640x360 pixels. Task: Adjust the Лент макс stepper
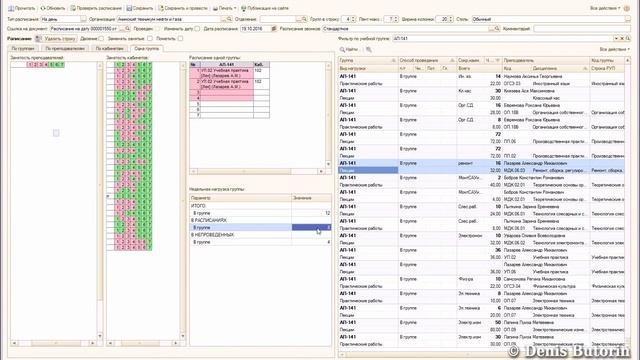[396, 19]
